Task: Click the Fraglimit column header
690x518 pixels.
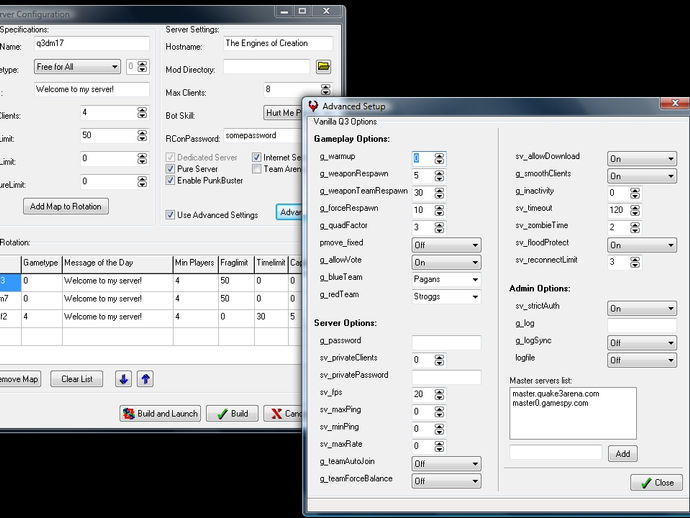Action: [236, 263]
